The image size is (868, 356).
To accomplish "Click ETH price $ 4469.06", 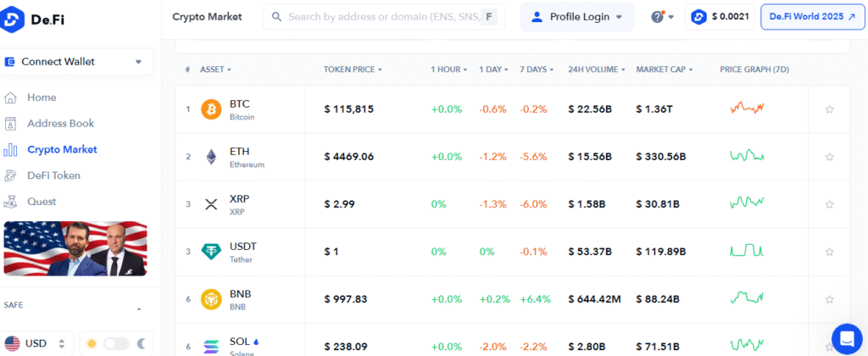I will point(348,157).
